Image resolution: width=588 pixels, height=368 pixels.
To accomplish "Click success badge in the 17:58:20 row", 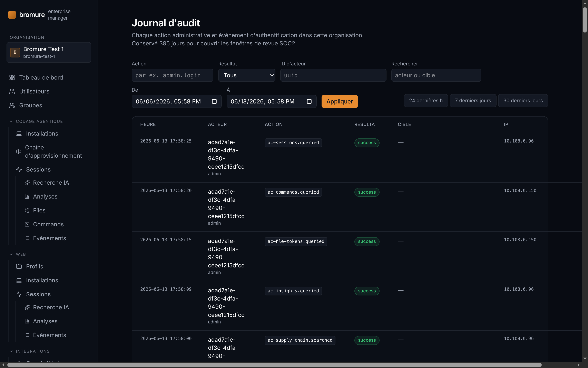I will pos(367,192).
